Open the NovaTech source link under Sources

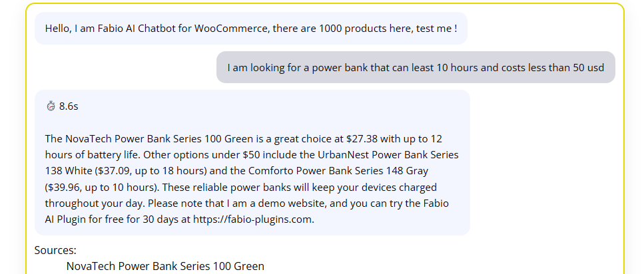[x=165, y=266]
